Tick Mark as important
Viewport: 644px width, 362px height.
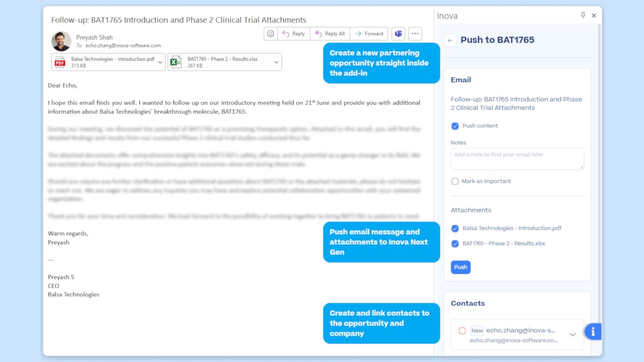(x=455, y=181)
